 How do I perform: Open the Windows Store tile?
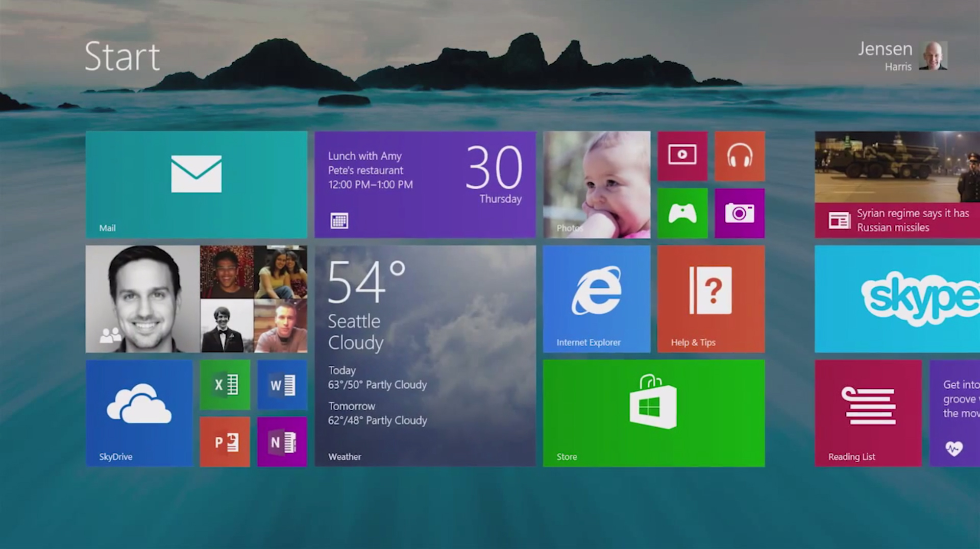(x=654, y=413)
